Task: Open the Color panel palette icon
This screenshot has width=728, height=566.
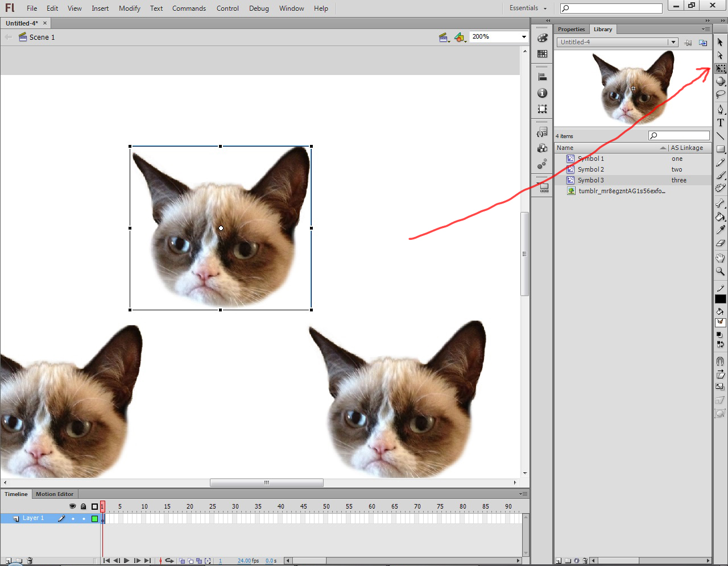Action: click(x=543, y=38)
